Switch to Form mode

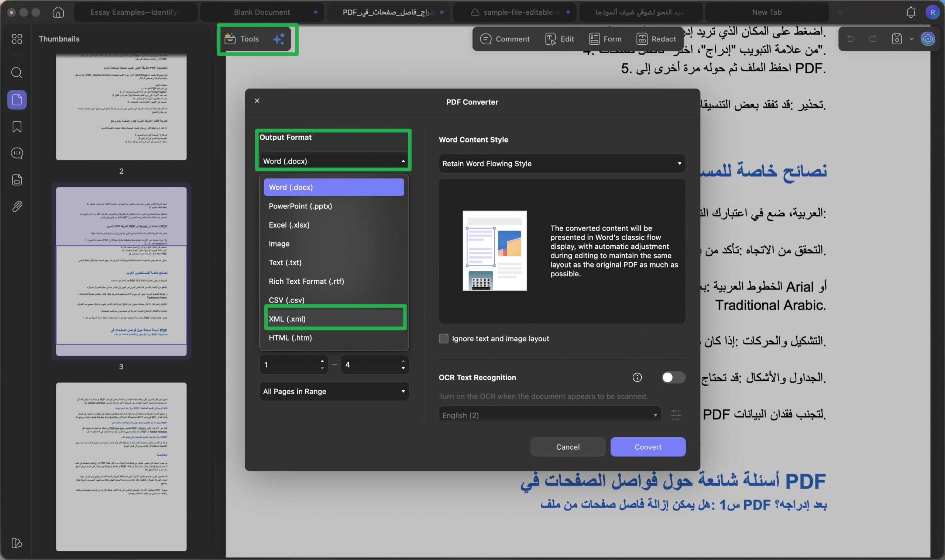coord(605,39)
